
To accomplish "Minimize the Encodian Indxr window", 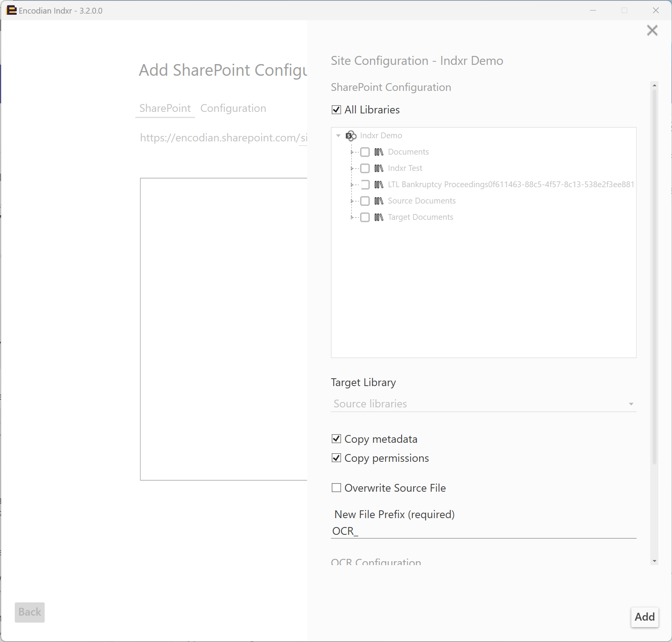I will point(593,10).
